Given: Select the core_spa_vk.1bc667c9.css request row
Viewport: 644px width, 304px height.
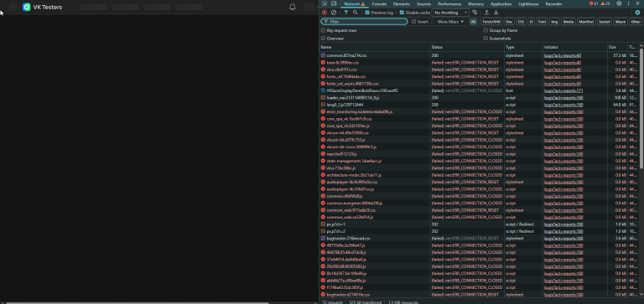Looking at the screenshot, I should click(480, 119).
